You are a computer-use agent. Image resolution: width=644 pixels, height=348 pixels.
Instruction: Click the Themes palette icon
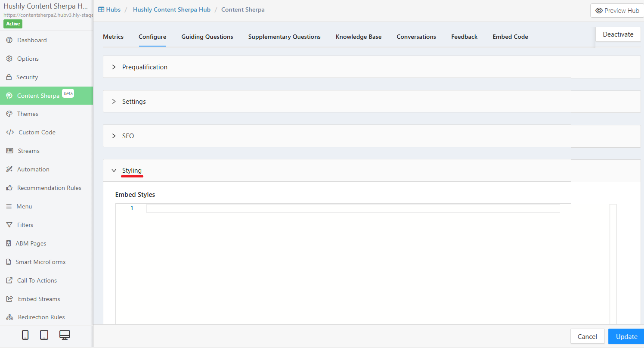tap(9, 114)
